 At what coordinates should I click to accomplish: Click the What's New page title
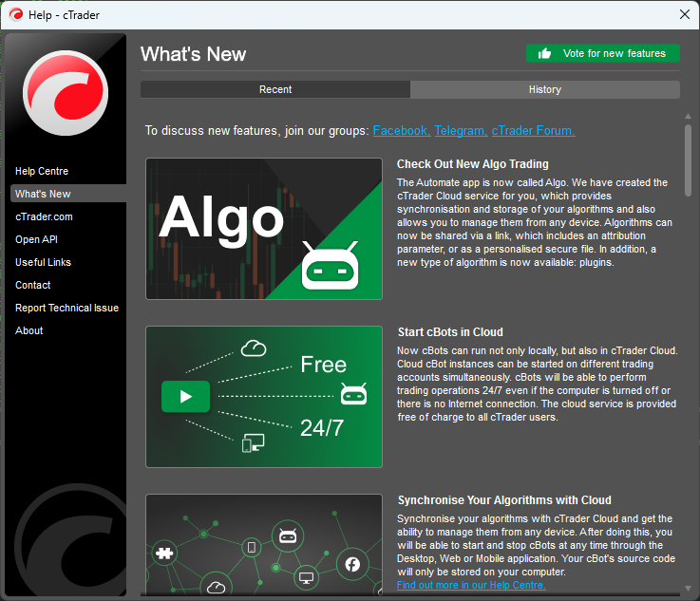(194, 54)
